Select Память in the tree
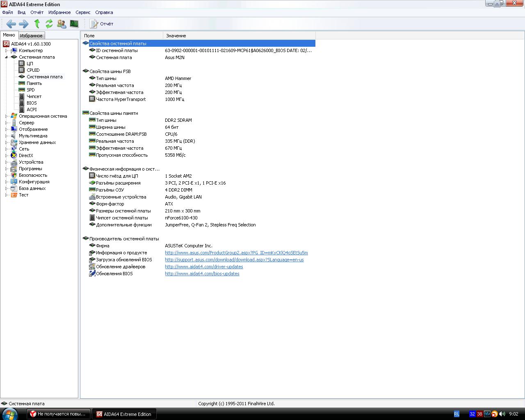Viewport: 525px width, 420px height. 34,83
